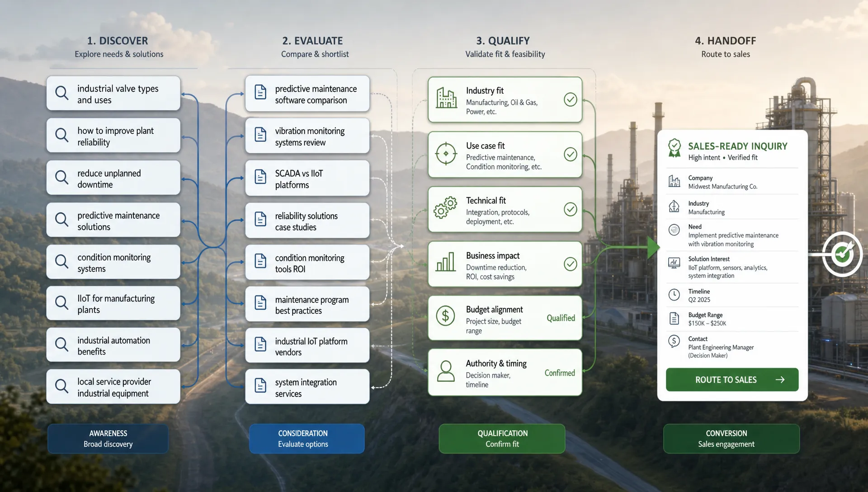Click the 'Qualified' status on Budget alignment
This screenshot has width=868, height=492.
tap(561, 318)
